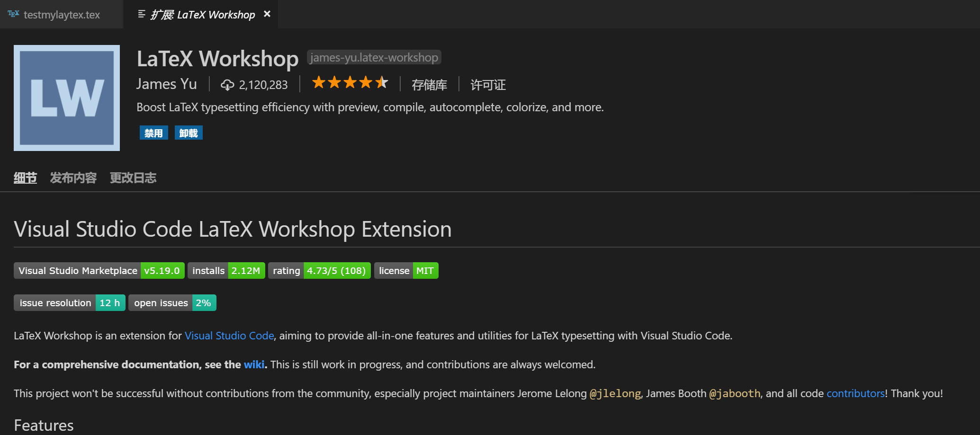Image resolution: width=980 pixels, height=435 pixels.
Task: Click the 卸载 button to uninstall extension
Action: [188, 133]
